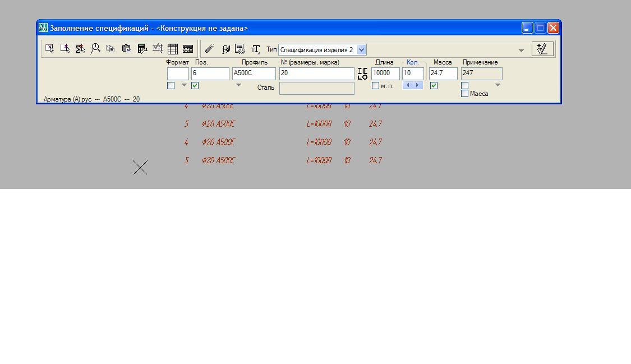Click the magnifier search icon

[x=95, y=49]
